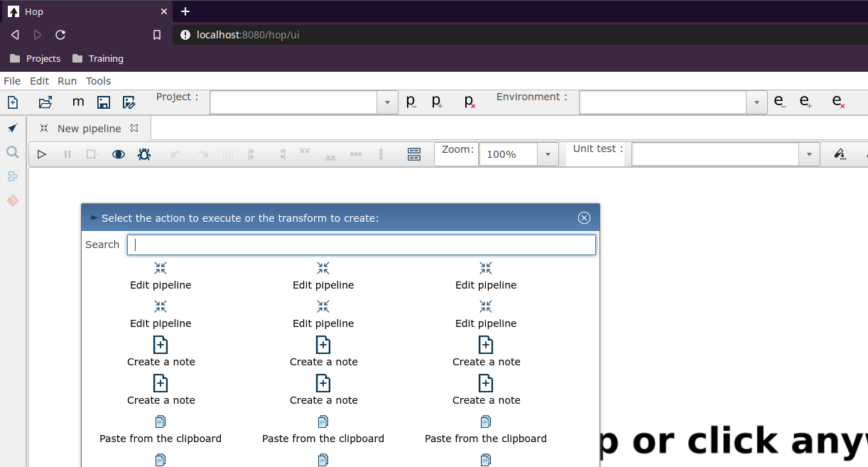Open the search perspective magnifier icon

(12, 152)
